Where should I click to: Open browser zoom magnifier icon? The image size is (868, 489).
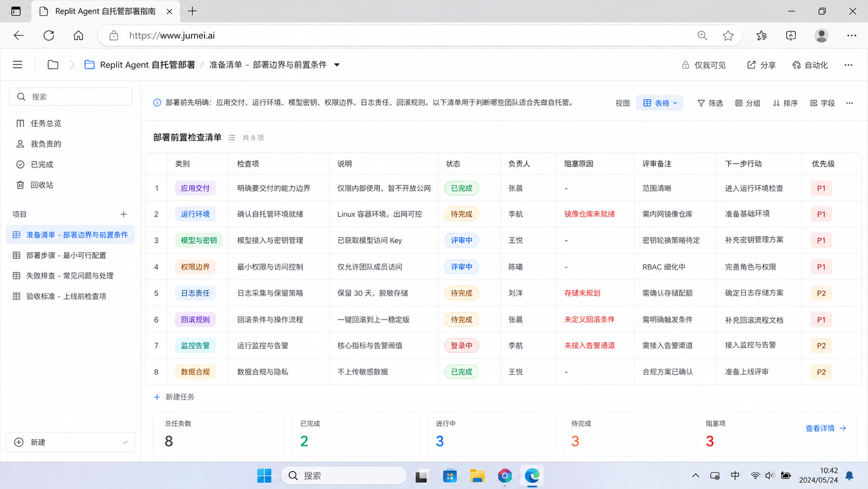pyautogui.click(x=702, y=35)
